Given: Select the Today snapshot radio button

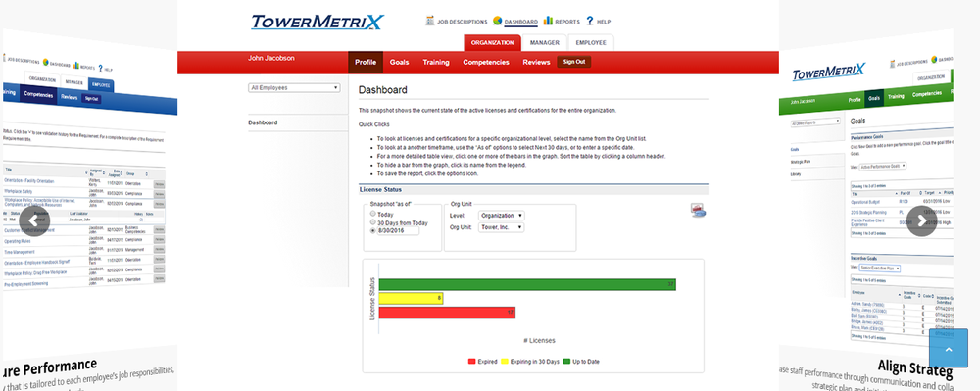Looking at the screenshot, I should (x=373, y=215).
